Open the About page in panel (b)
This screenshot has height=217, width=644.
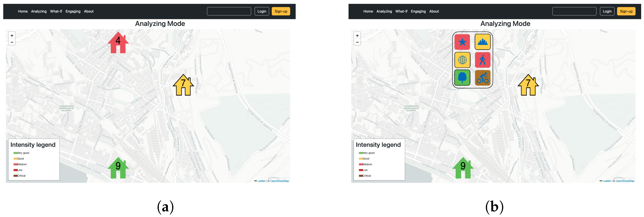point(434,11)
